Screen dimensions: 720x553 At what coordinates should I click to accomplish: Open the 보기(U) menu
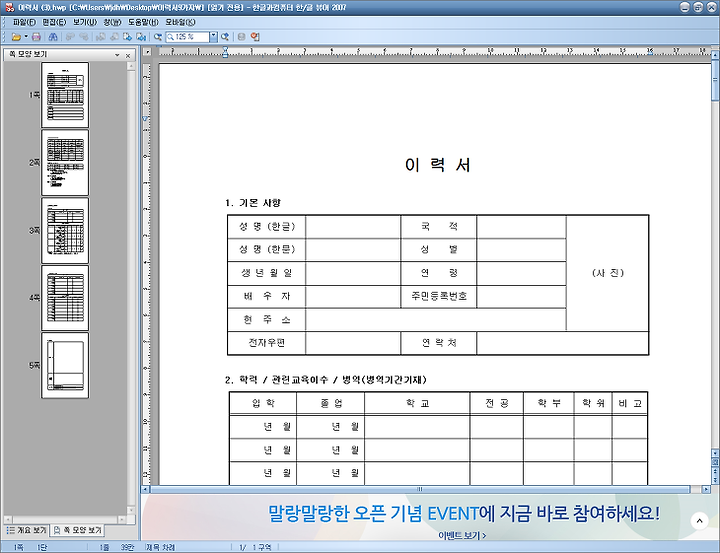(x=85, y=22)
